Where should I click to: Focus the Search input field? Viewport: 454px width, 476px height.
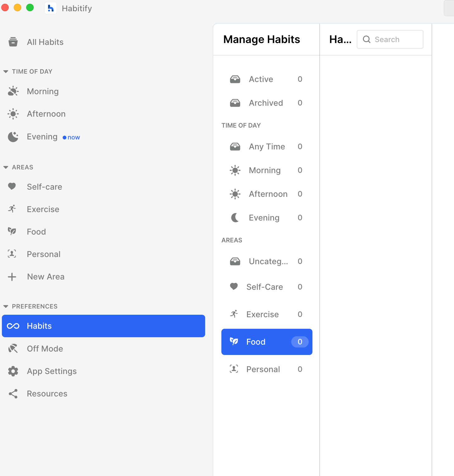pyautogui.click(x=390, y=39)
